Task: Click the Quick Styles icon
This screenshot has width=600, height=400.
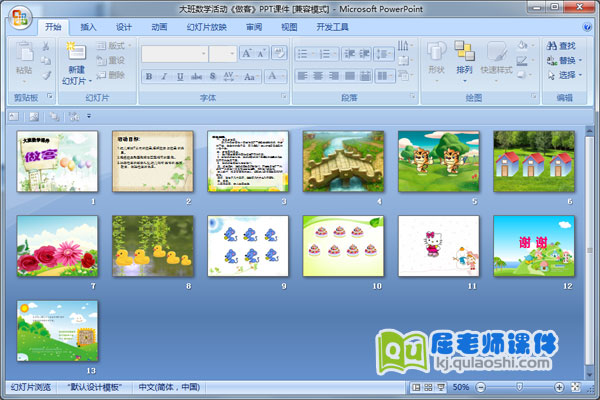Action: (x=497, y=52)
